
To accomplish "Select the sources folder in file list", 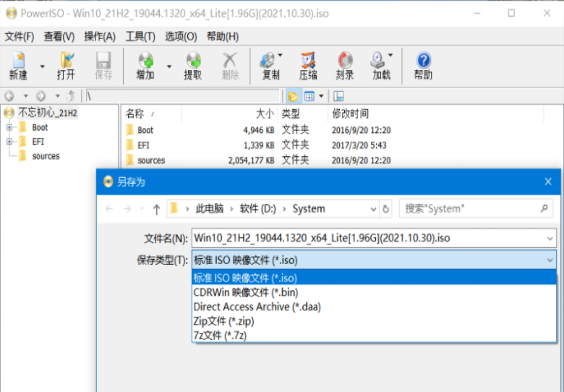I will tap(151, 160).
